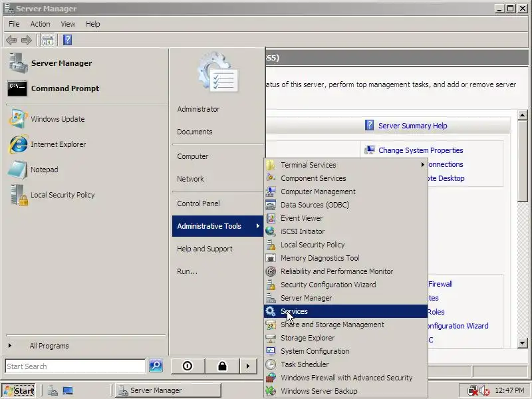Click the Windows Firewall with Advanced Security icon
The image size is (532, 399).
point(271,378)
